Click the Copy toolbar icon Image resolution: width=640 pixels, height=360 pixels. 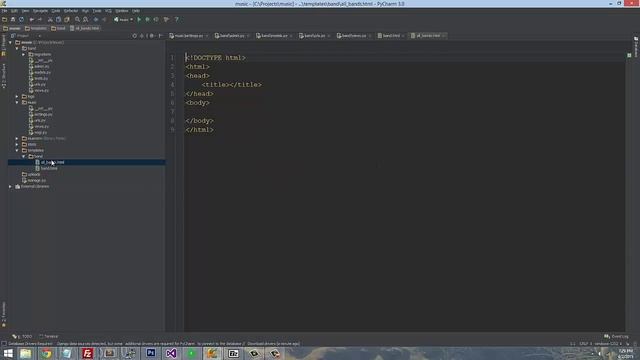pos(58,19)
